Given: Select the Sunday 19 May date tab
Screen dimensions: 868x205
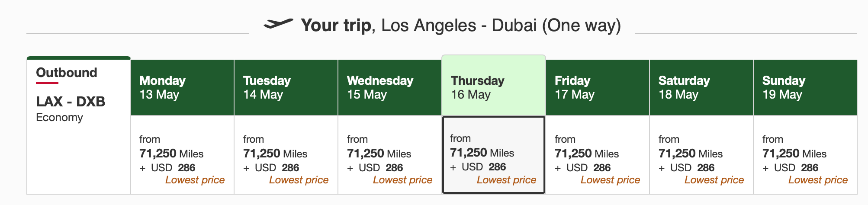Looking at the screenshot, I should [805, 87].
